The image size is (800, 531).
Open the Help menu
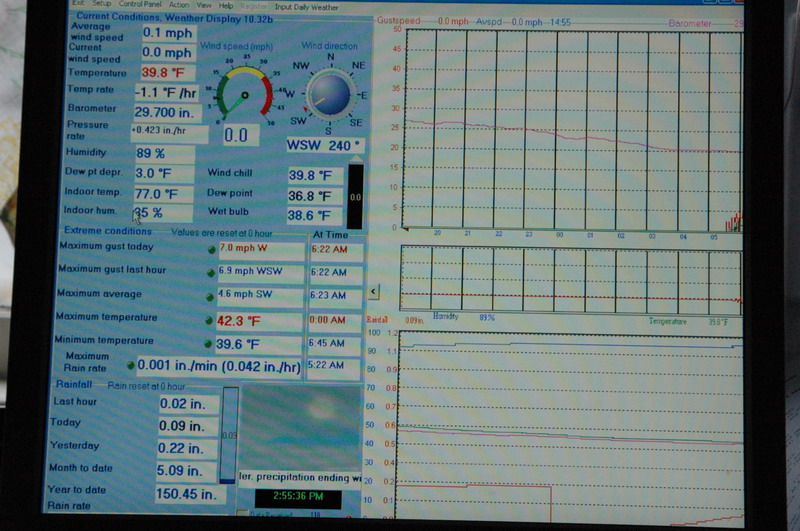[226, 6]
